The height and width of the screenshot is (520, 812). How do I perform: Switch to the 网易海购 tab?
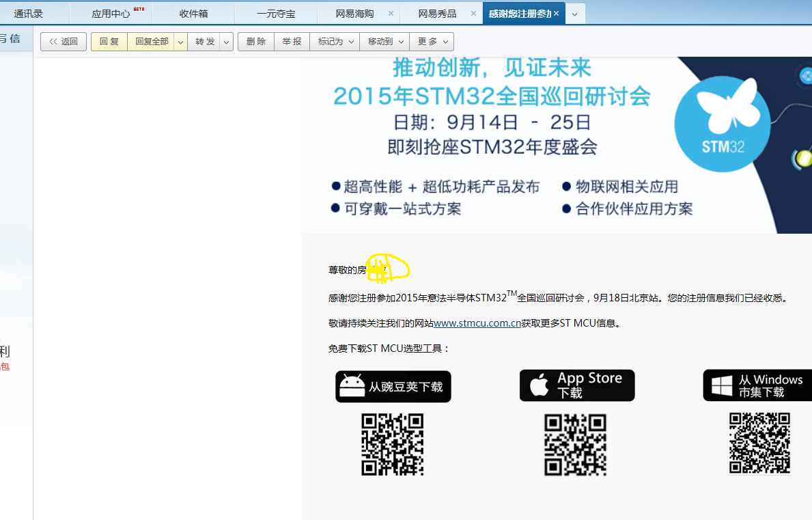[354, 14]
